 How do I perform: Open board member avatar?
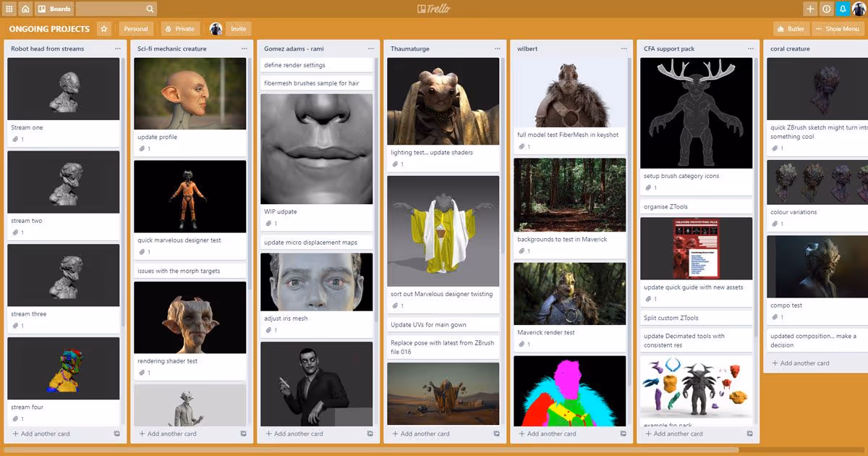coord(216,29)
